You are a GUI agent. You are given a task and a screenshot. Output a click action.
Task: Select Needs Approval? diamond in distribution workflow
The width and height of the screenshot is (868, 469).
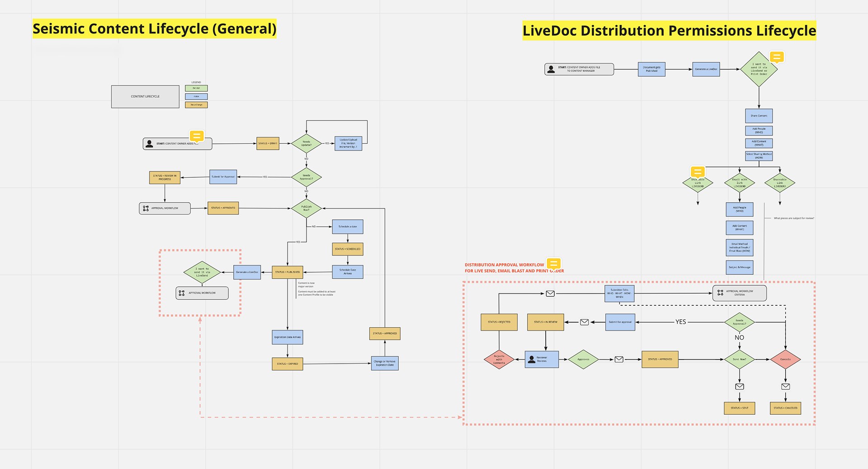click(740, 322)
